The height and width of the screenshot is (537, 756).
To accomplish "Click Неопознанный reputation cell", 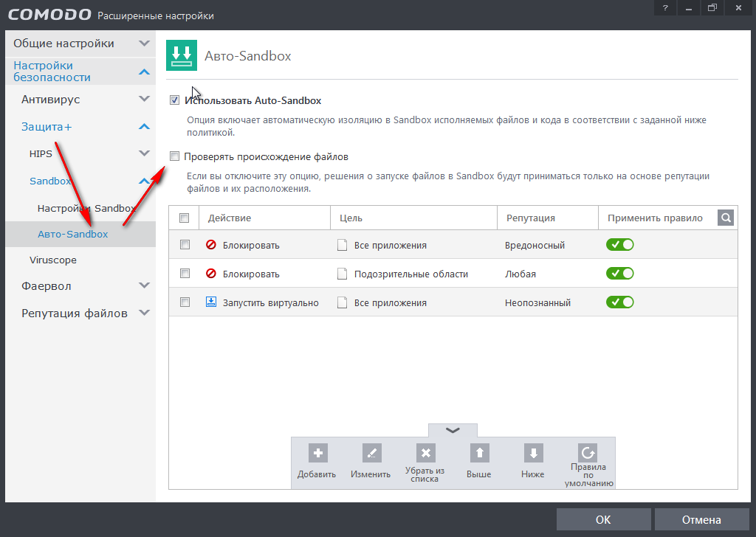I will [537, 303].
